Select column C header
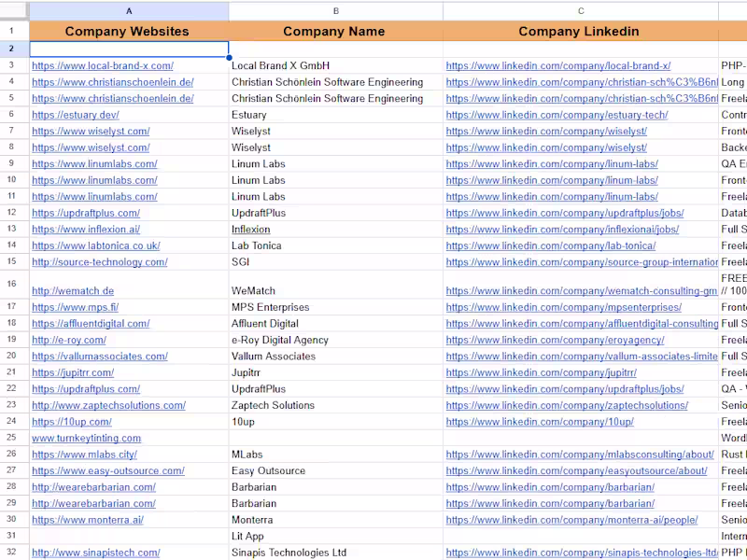 pos(581,11)
